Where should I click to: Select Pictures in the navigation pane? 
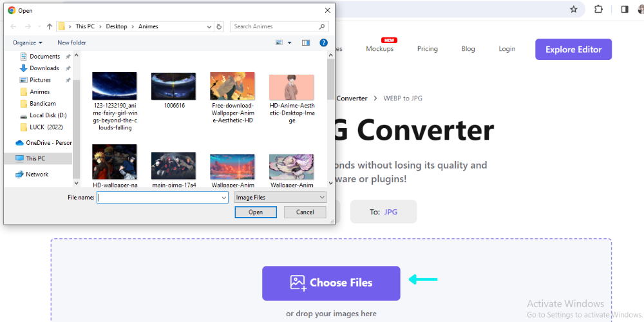pyautogui.click(x=40, y=80)
